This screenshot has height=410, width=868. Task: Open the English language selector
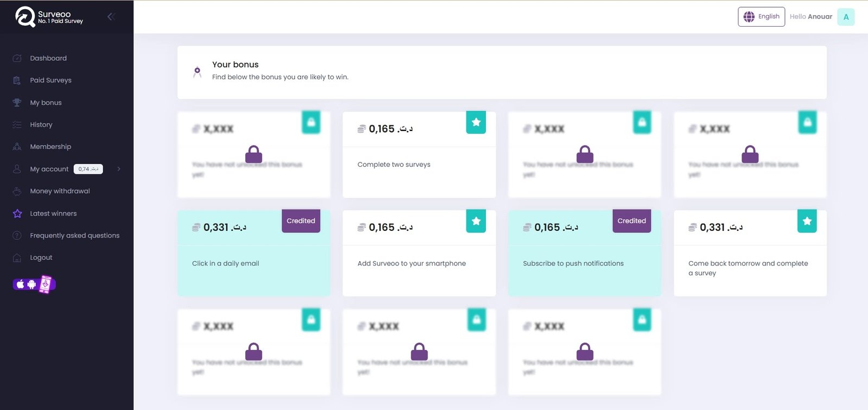click(x=761, y=17)
